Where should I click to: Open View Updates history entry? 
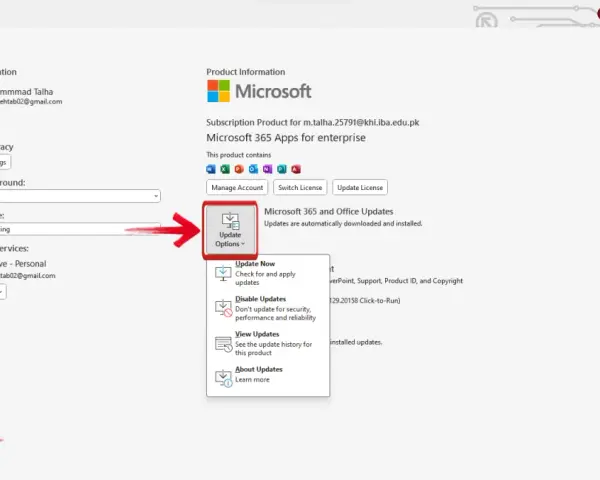268,343
